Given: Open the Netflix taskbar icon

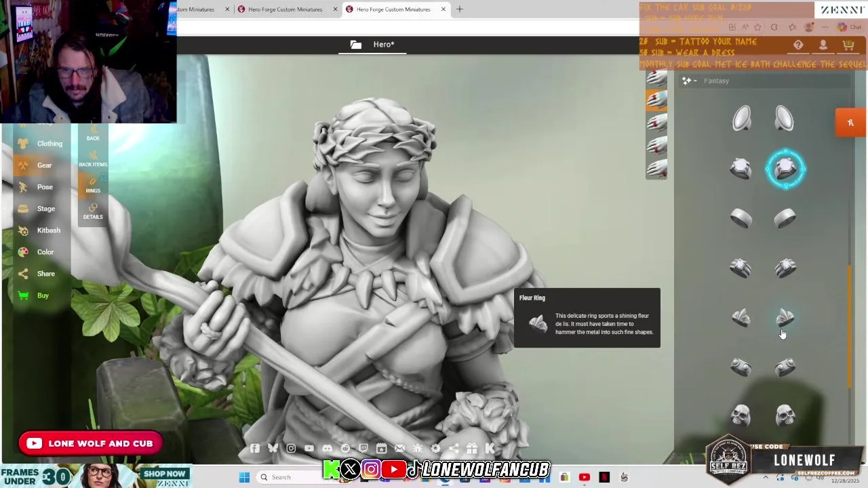Looking at the screenshot, I should coord(604,477).
